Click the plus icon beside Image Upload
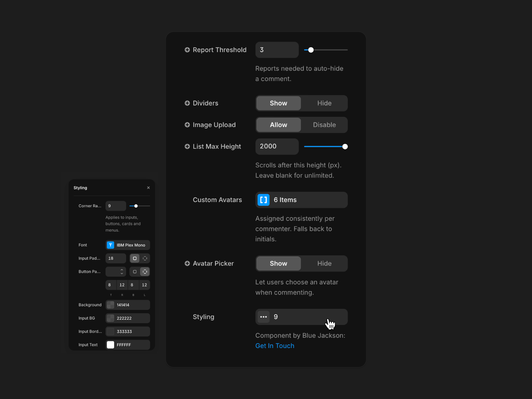This screenshot has width=532, height=399. (187, 125)
